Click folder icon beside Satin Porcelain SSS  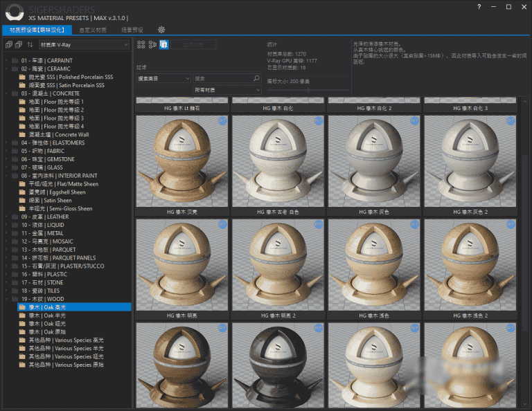(x=22, y=85)
